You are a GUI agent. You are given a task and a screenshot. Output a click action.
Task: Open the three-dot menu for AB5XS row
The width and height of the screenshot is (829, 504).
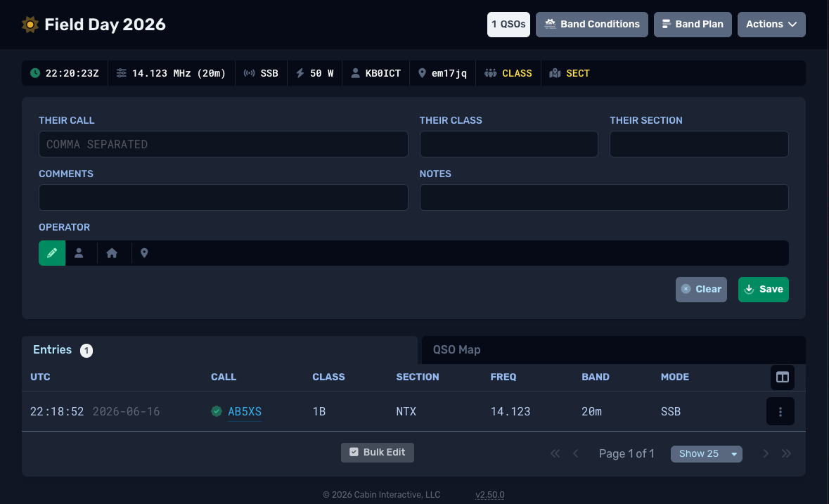point(780,411)
